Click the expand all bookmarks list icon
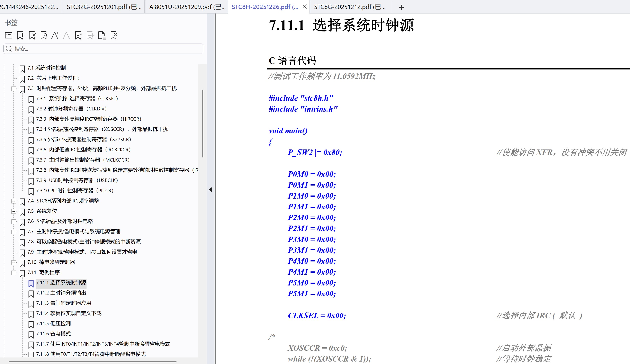 coord(9,36)
